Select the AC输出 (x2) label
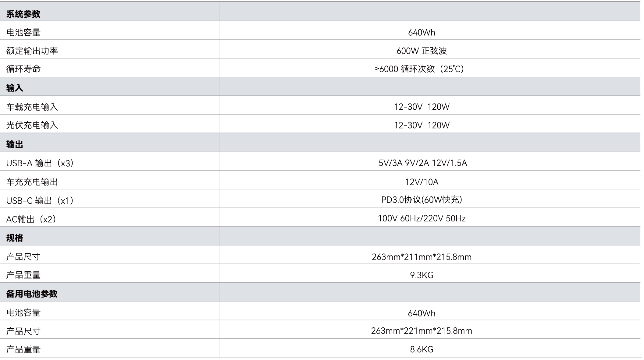 click(x=31, y=219)
